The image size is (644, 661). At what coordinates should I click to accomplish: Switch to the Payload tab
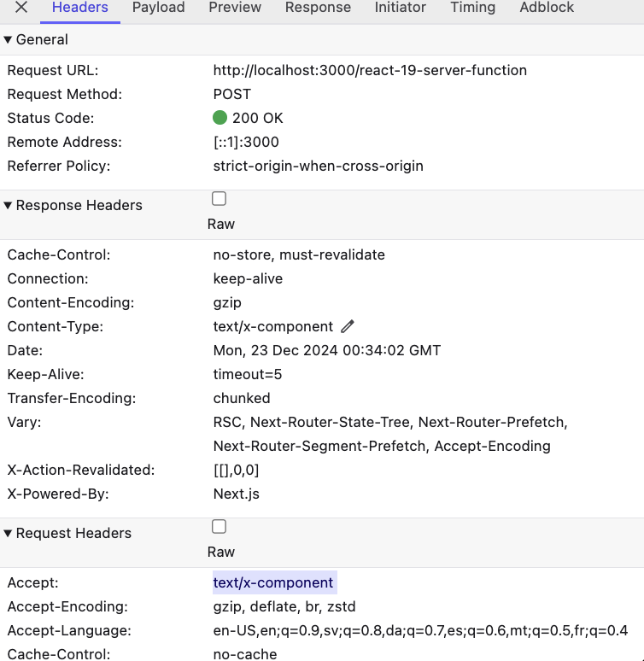click(x=159, y=7)
